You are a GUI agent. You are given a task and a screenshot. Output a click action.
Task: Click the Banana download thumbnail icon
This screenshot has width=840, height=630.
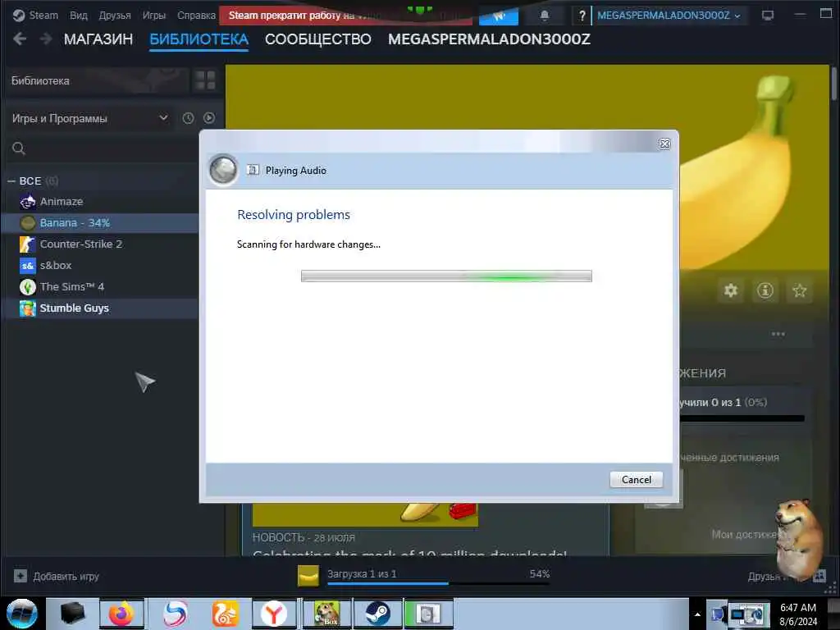[x=308, y=576]
